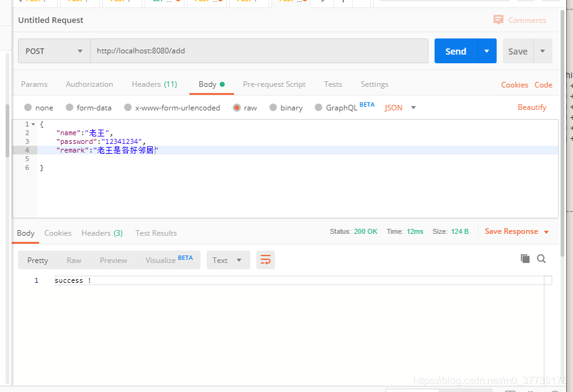
Task: Click the blue Send button
Action: coord(456,51)
